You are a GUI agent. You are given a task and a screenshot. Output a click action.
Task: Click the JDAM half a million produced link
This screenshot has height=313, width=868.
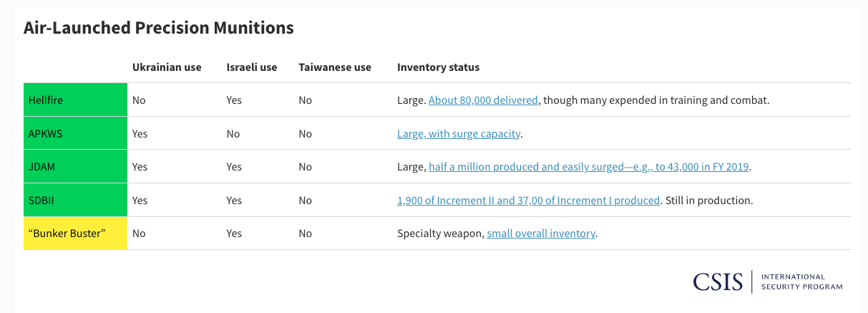[x=588, y=167]
